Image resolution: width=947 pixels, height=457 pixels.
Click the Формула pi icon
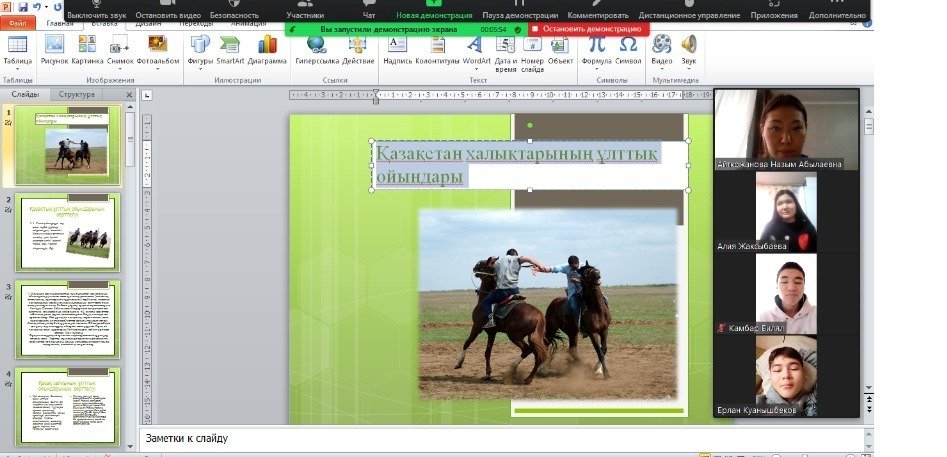click(596, 44)
